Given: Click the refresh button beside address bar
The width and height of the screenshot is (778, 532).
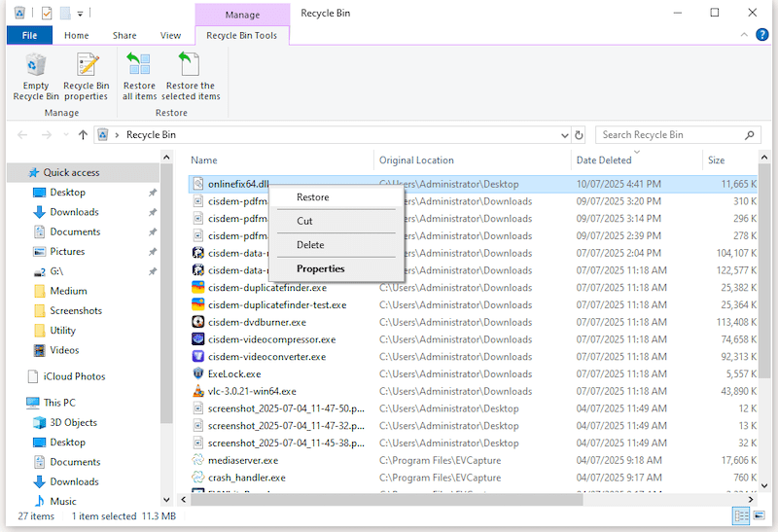Looking at the screenshot, I should [x=580, y=135].
